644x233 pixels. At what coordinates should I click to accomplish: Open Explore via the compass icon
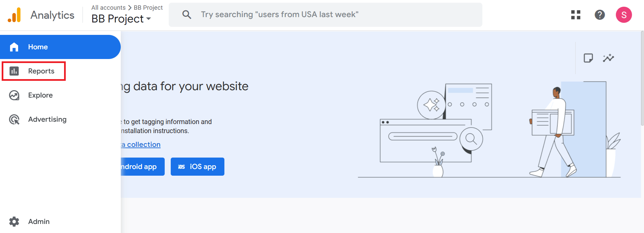(14, 95)
